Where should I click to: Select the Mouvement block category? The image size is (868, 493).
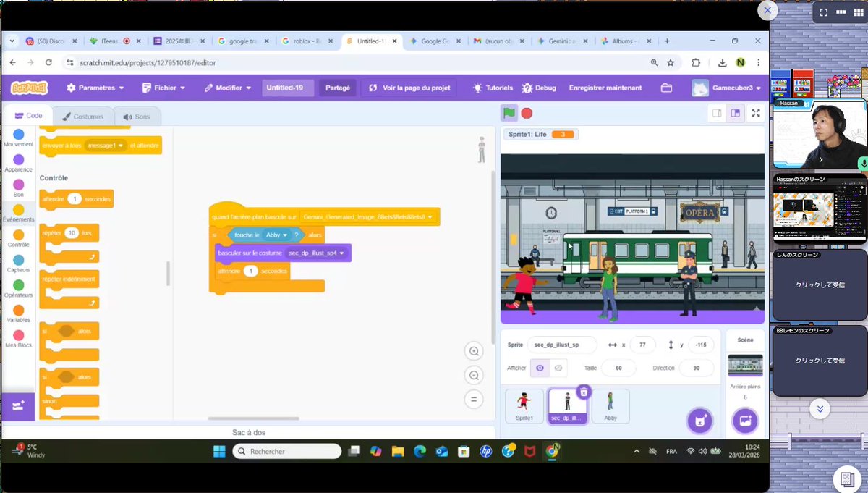[x=18, y=138]
